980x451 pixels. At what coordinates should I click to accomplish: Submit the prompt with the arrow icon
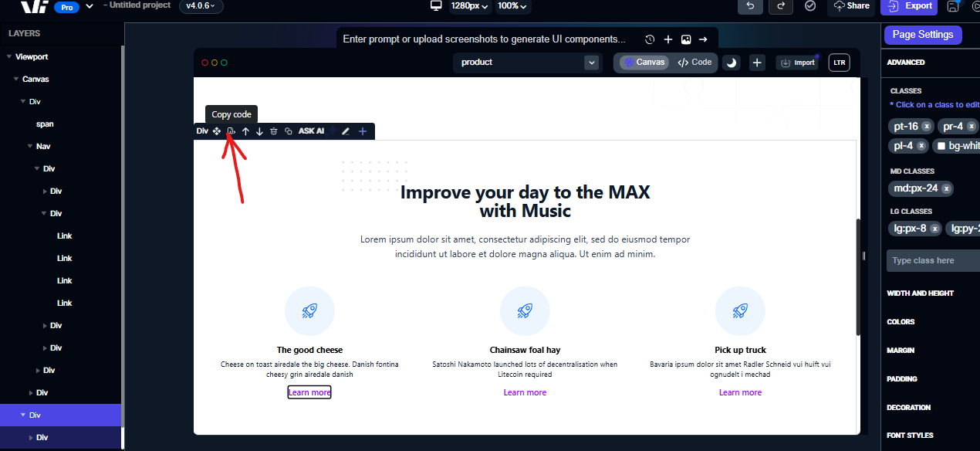[x=703, y=39]
